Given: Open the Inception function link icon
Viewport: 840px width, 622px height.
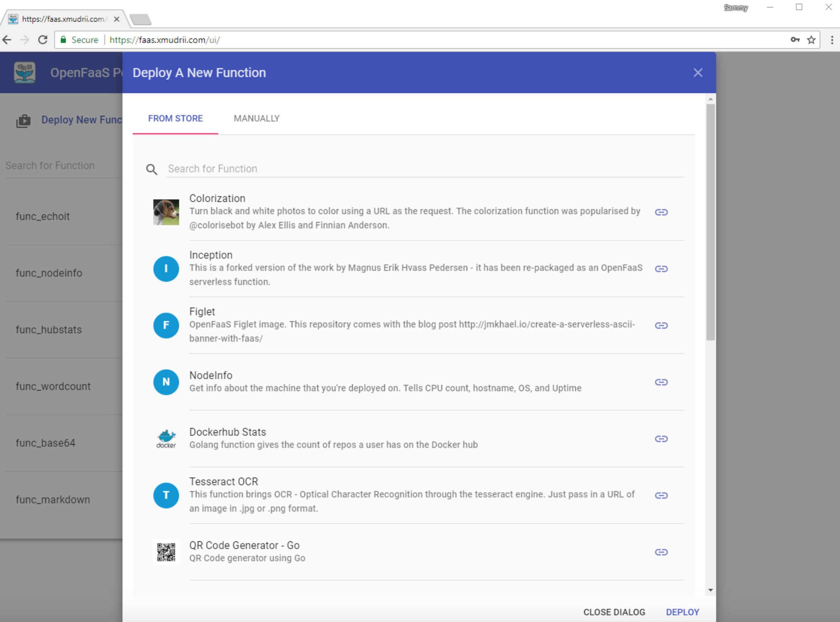Looking at the screenshot, I should pos(661,269).
